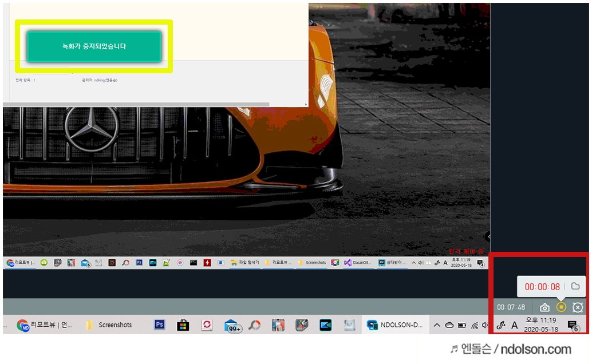Open the green circle app icon on the remote taskbar
This screenshot has width=592, height=364.
point(44,263)
